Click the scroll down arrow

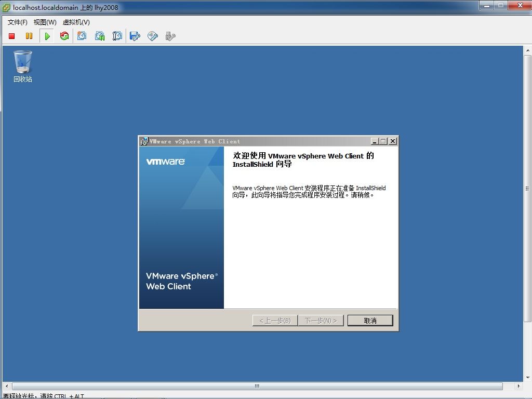coord(528,377)
